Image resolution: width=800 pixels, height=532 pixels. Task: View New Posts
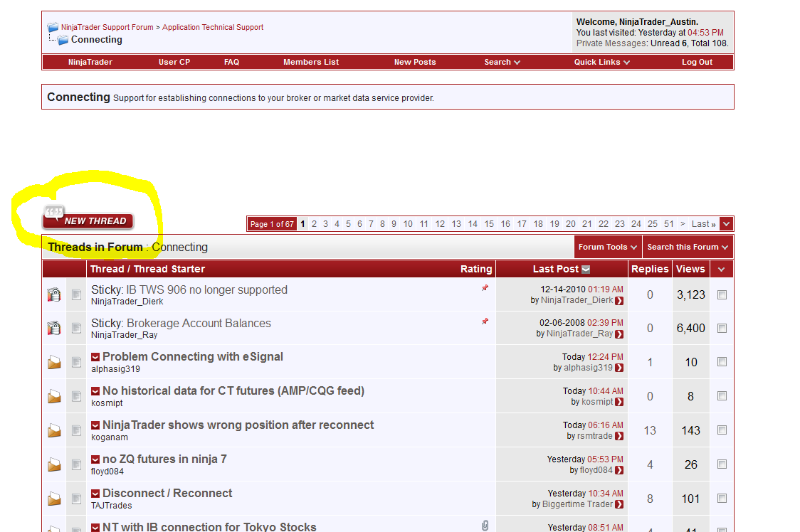[x=415, y=62]
